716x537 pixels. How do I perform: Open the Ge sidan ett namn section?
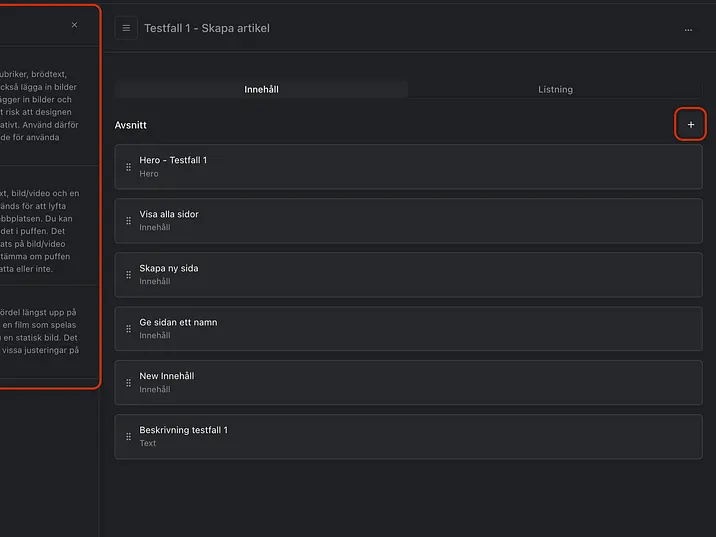pyautogui.click(x=400, y=329)
